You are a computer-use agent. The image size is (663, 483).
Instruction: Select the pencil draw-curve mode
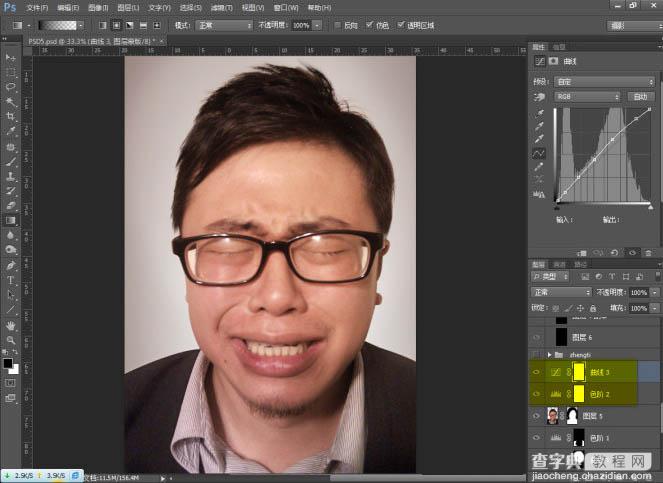(x=539, y=167)
